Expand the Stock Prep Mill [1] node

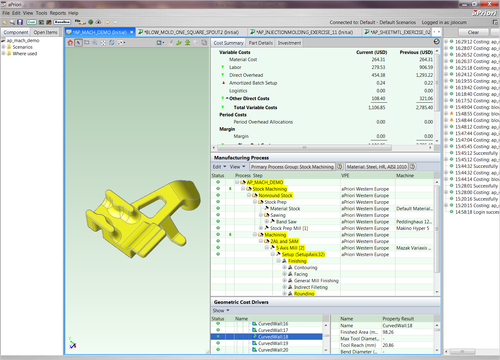click(x=261, y=228)
